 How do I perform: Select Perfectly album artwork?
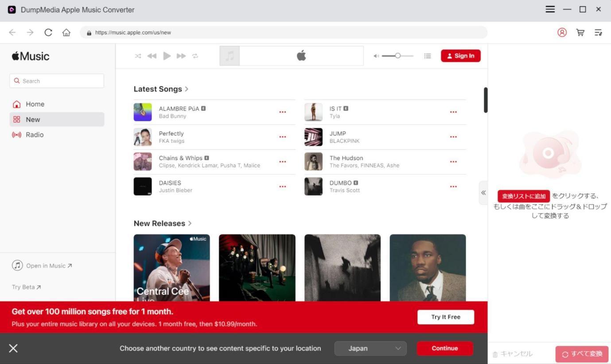pyautogui.click(x=143, y=137)
